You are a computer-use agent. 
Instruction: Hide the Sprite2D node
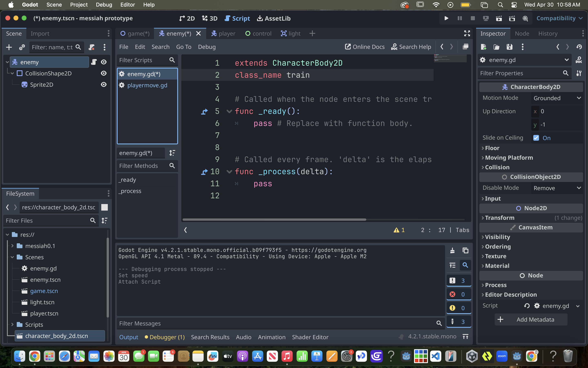pyautogui.click(x=104, y=84)
